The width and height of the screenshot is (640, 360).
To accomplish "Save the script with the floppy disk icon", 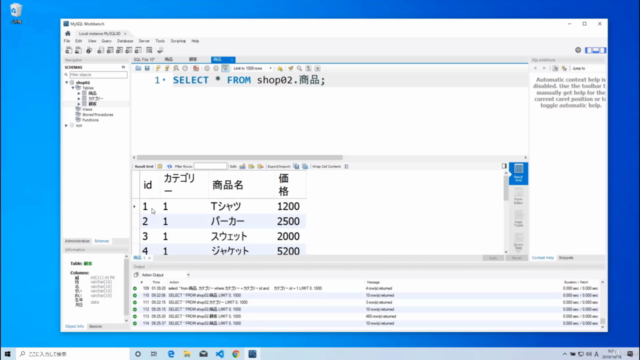I will pyautogui.click(x=147, y=68).
